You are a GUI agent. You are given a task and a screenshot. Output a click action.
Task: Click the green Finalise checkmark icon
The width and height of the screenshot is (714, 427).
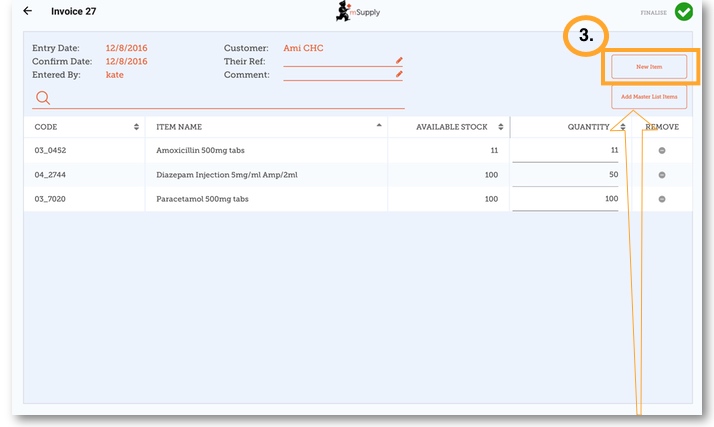pyautogui.click(x=684, y=12)
